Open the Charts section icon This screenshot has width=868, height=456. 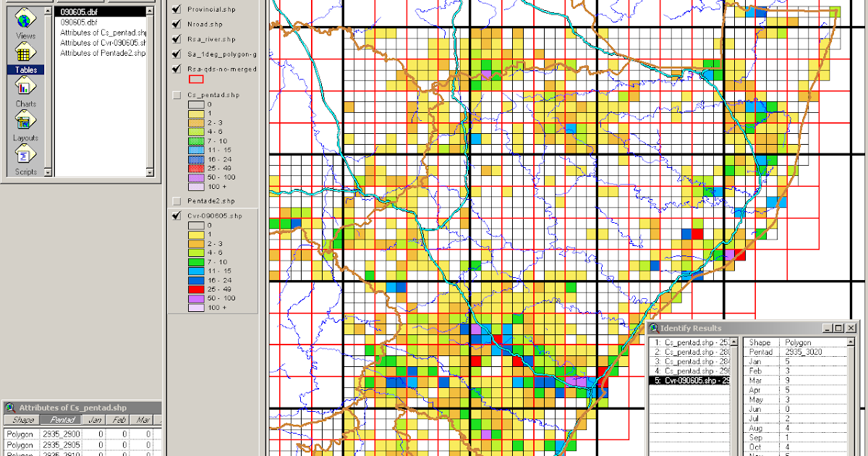point(25,87)
